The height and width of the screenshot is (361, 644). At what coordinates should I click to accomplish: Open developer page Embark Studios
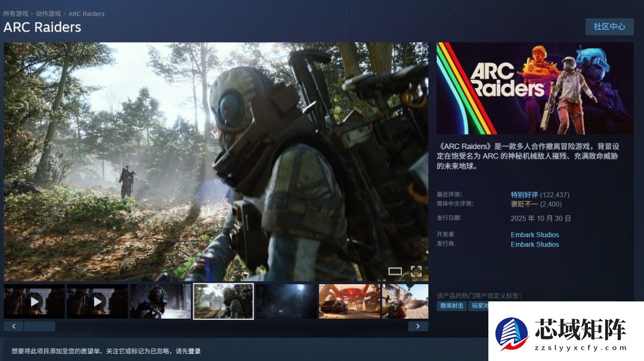point(534,234)
